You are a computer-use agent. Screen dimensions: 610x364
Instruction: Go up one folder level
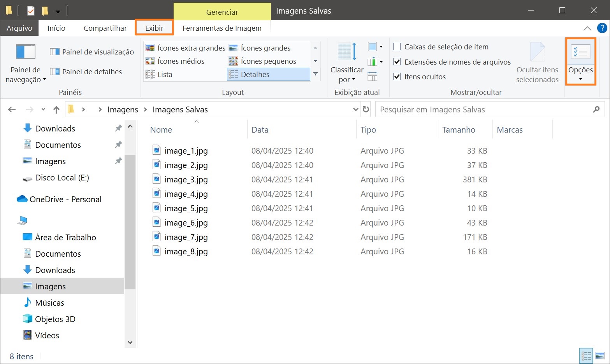[56, 110]
